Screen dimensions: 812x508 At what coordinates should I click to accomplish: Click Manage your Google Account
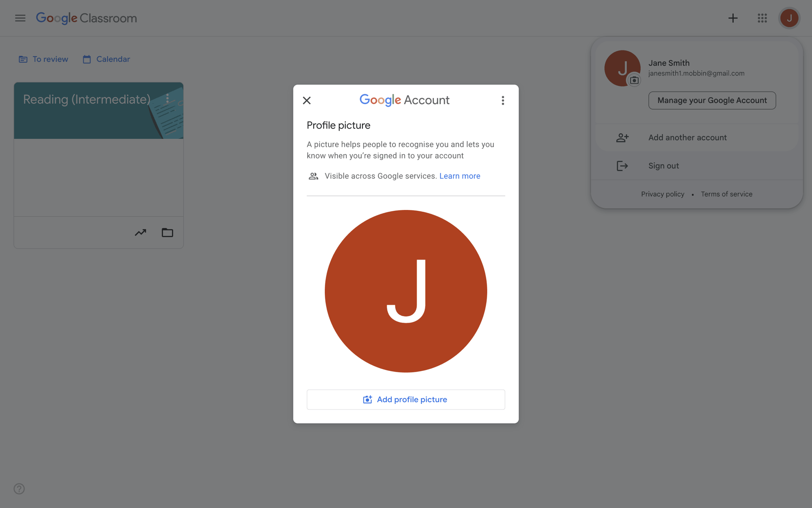tap(712, 100)
